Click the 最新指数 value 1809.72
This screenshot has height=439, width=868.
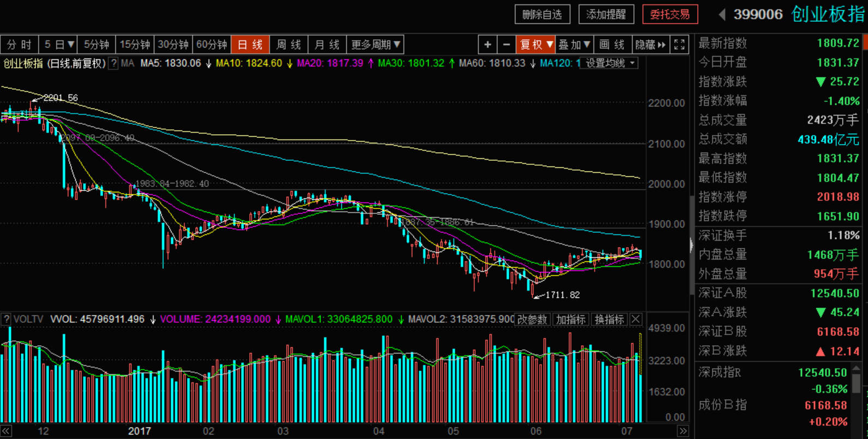click(x=838, y=43)
